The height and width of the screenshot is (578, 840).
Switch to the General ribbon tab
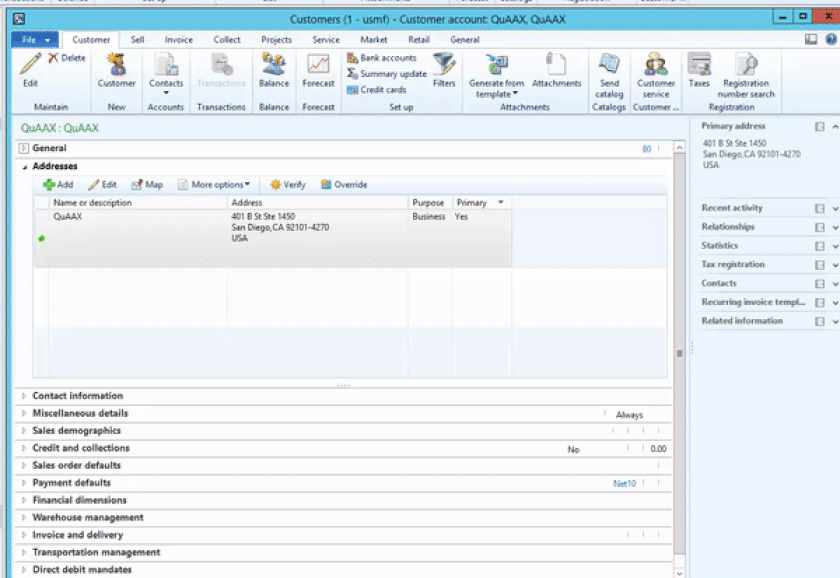464,40
